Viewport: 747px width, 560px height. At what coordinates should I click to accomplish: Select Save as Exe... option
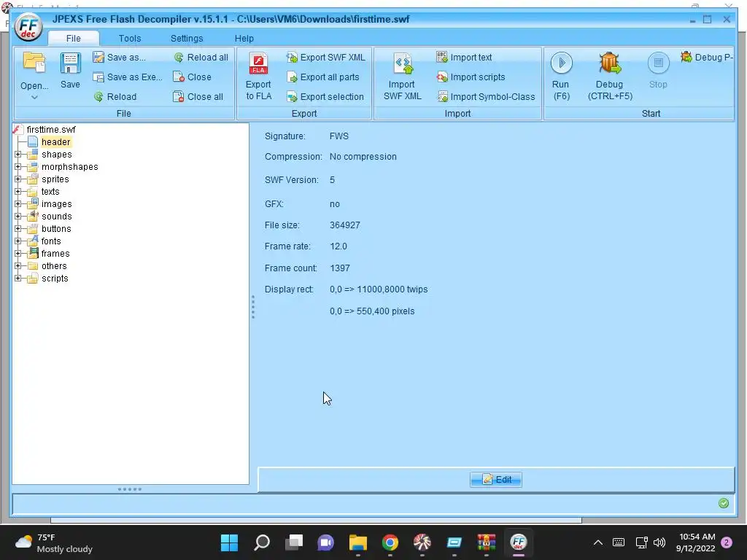click(128, 77)
